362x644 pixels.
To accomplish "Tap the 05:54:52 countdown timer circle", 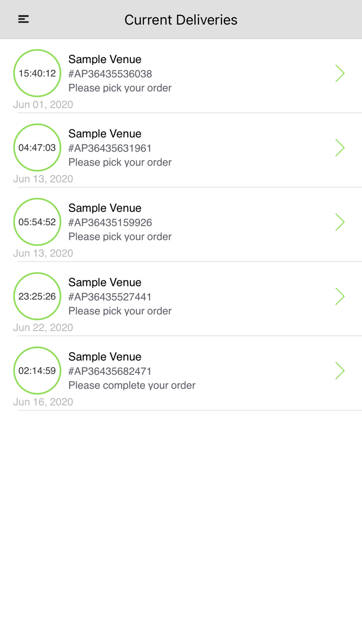I will (x=37, y=222).
